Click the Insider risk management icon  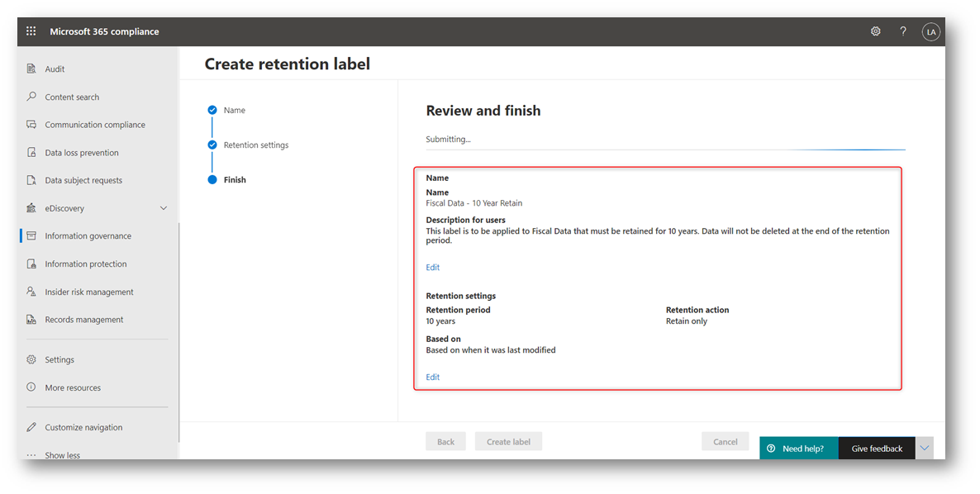pyautogui.click(x=31, y=292)
